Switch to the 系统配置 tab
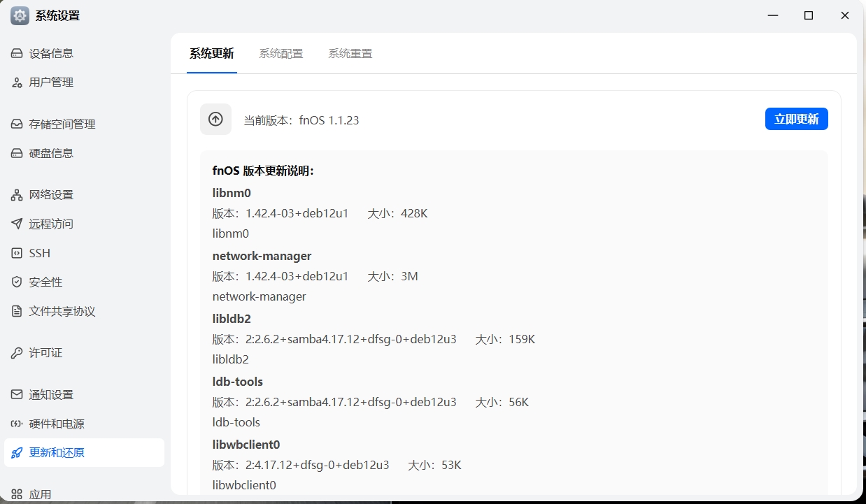The width and height of the screenshot is (866, 504). click(x=281, y=52)
